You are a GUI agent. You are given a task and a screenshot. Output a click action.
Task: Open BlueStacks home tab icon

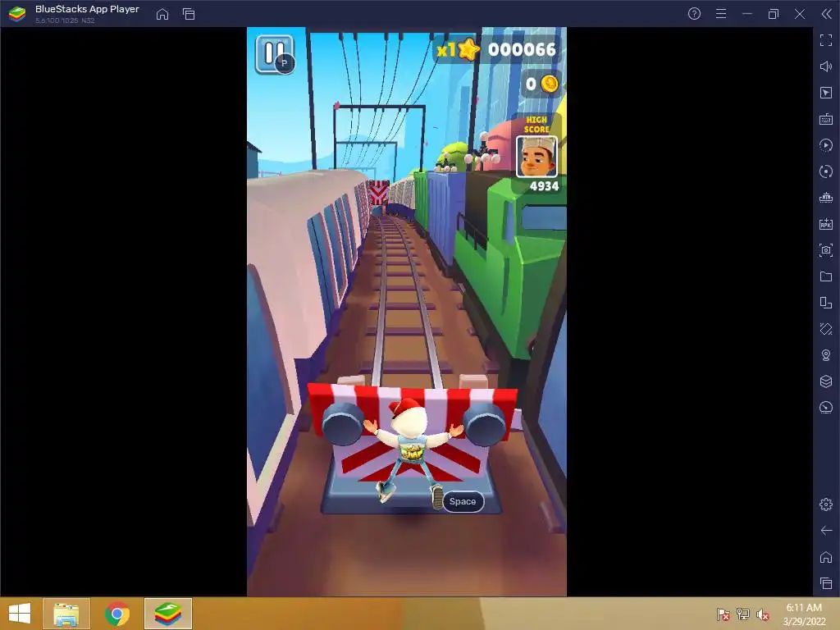(x=162, y=14)
